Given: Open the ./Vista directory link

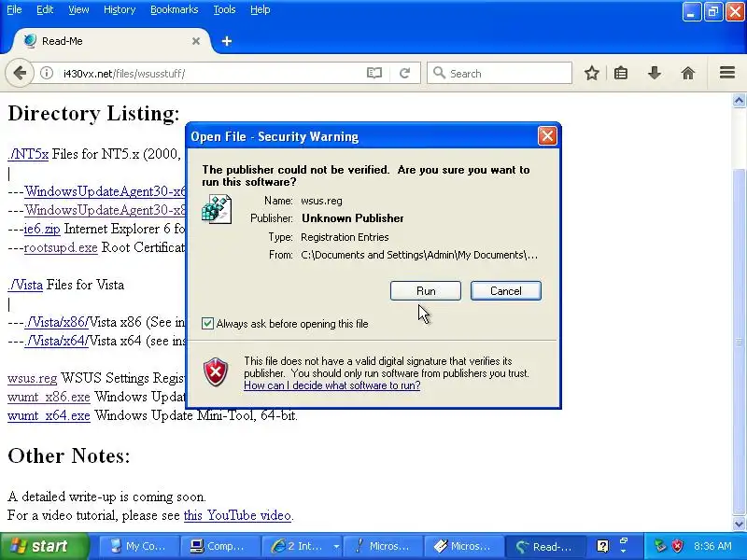Looking at the screenshot, I should click(x=25, y=285).
